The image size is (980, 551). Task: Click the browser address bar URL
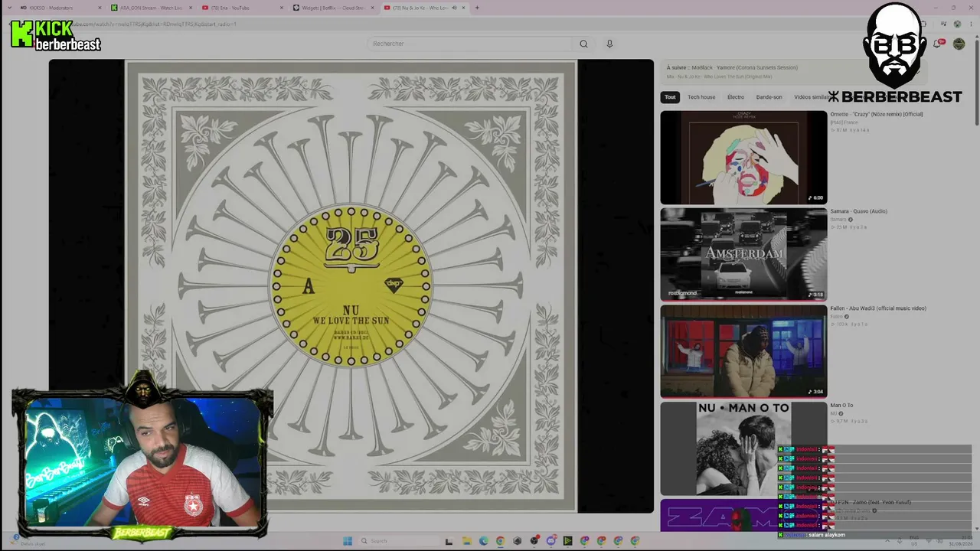[x=153, y=24]
